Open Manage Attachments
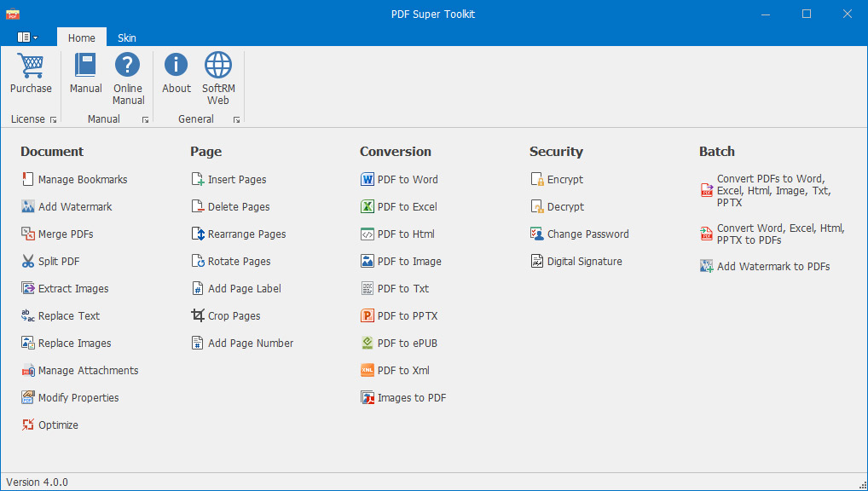This screenshot has width=868, height=491. click(87, 370)
